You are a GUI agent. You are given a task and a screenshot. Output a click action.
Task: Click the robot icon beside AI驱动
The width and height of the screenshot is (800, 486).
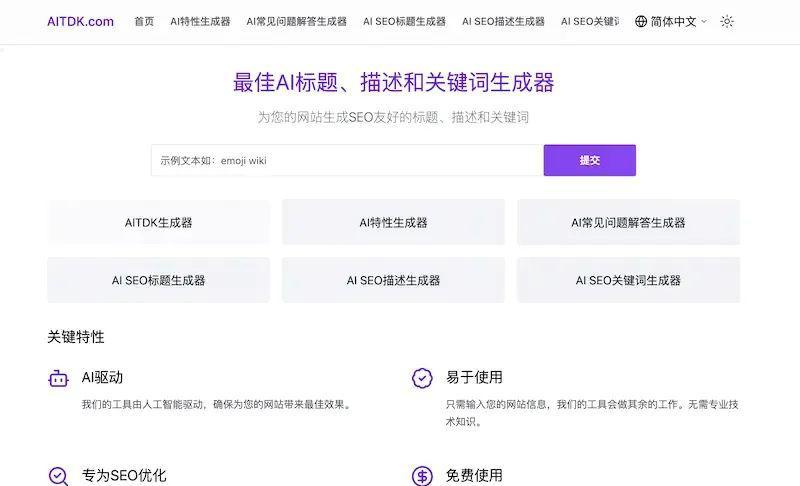pos(58,378)
